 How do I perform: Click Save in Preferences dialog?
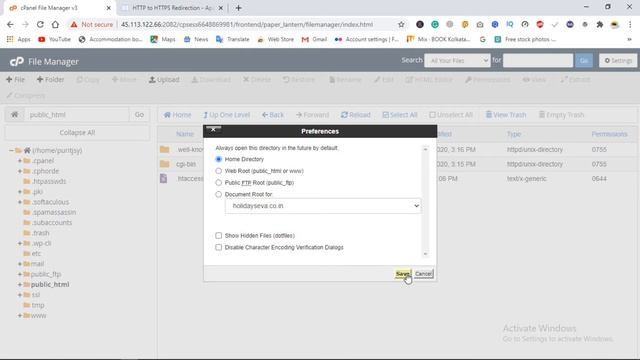[402, 273]
